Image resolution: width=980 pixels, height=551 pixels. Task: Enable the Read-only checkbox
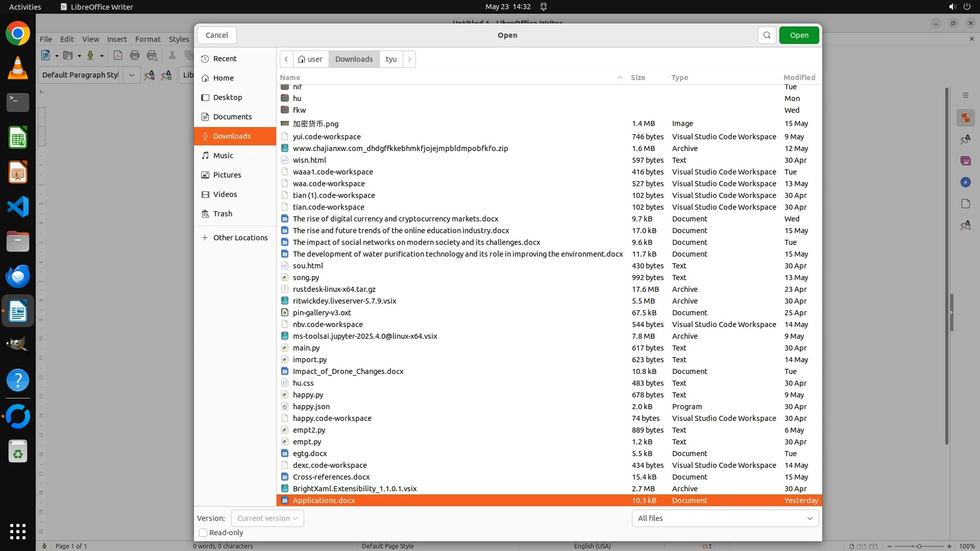203,533
